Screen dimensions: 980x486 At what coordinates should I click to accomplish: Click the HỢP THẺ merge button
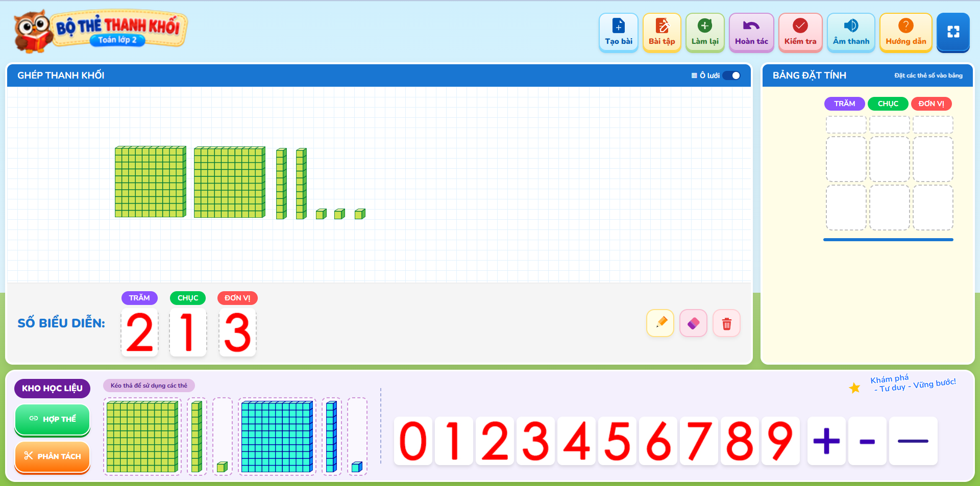53,419
